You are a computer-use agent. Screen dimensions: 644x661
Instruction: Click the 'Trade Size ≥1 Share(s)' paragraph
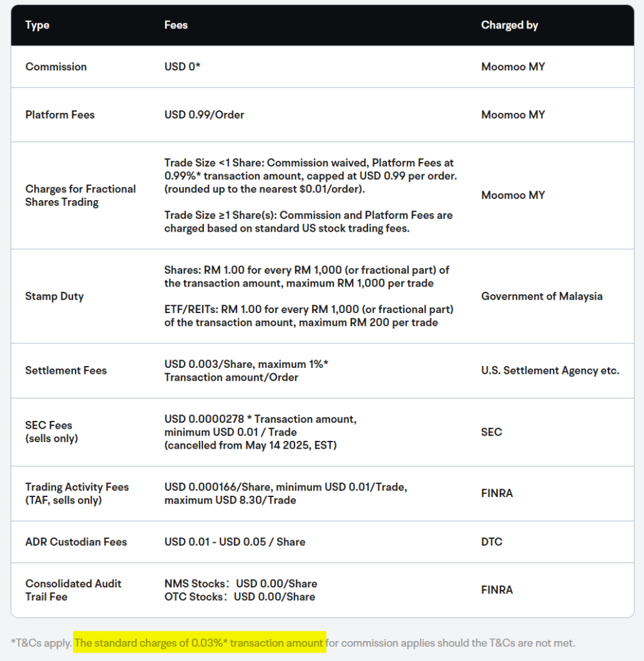(x=308, y=222)
